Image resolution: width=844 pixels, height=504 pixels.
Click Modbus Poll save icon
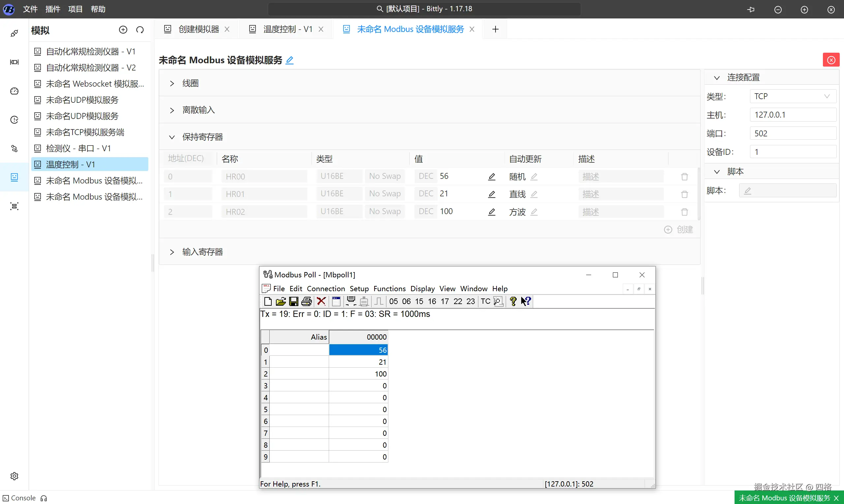point(293,301)
